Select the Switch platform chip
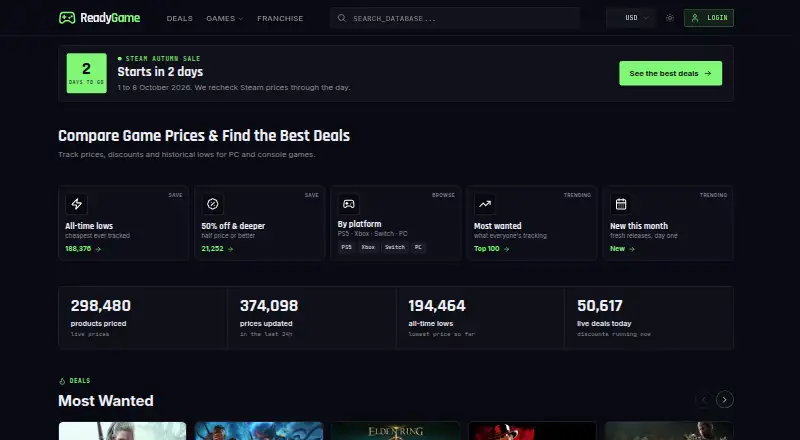This screenshot has height=440, width=800. coord(394,247)
